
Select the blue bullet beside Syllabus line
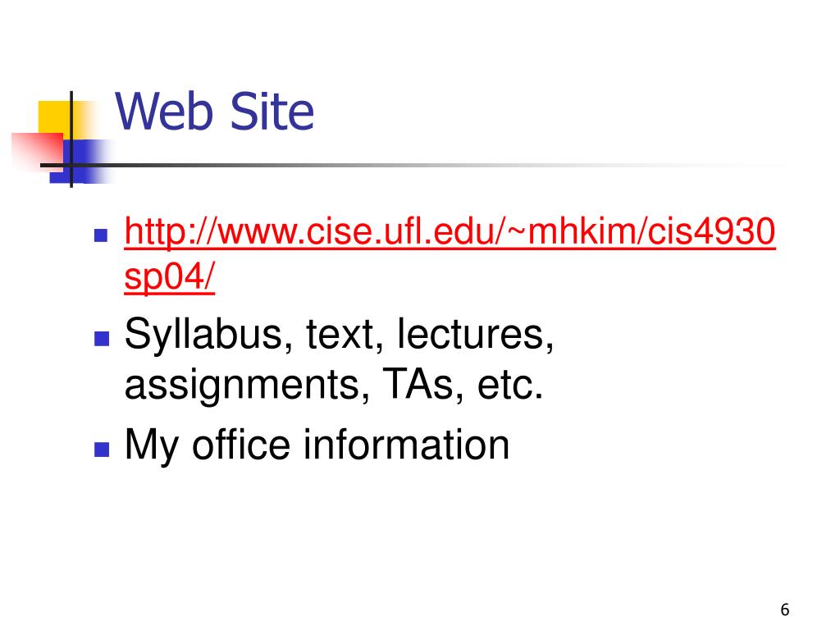pyautogui.click(x=101, y=339)
